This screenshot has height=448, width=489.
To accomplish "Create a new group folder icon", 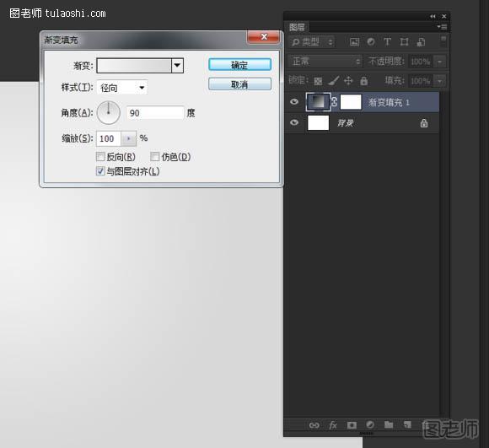I will [389, 424].
